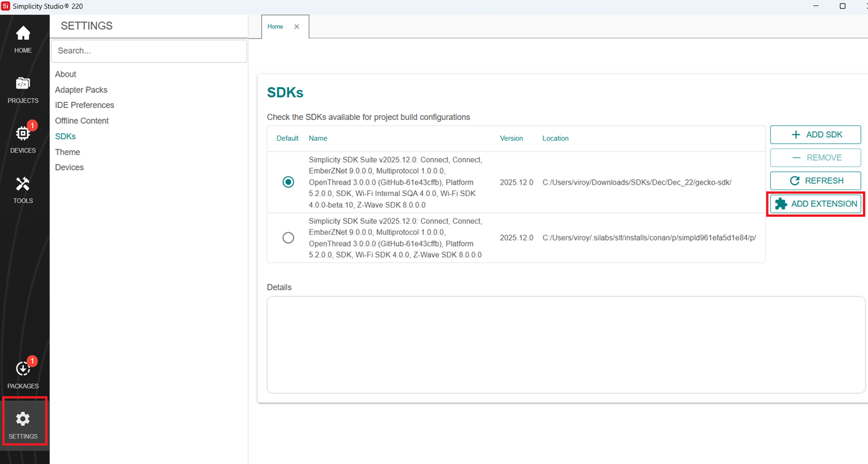Viewport: 868px width, 464px height.
Task: Click the Devices notification badge
Action: (32, 126)
